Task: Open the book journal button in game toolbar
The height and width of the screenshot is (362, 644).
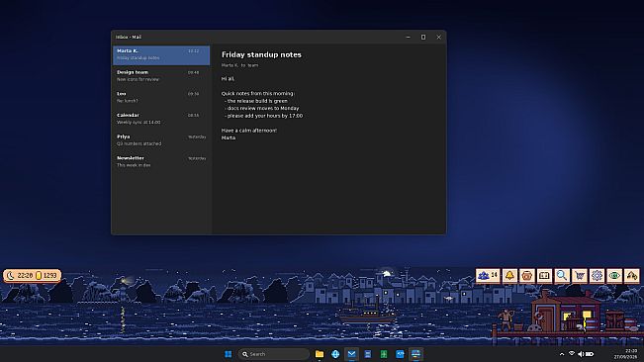Action: click(544, 275)
